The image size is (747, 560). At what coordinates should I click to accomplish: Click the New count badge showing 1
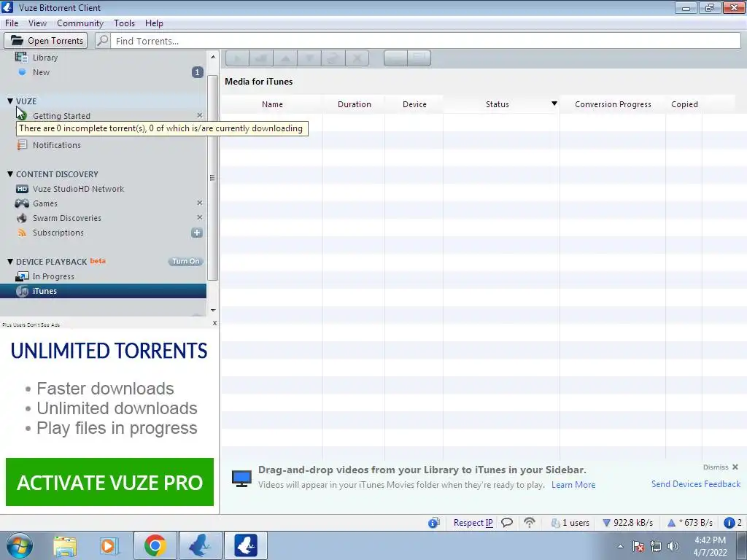click(x=197, y=72)
